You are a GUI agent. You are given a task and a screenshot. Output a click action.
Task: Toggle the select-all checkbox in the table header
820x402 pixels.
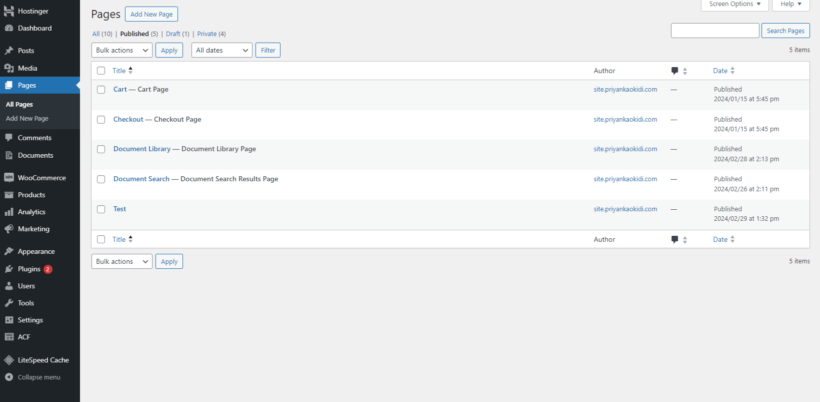(101, 71)
